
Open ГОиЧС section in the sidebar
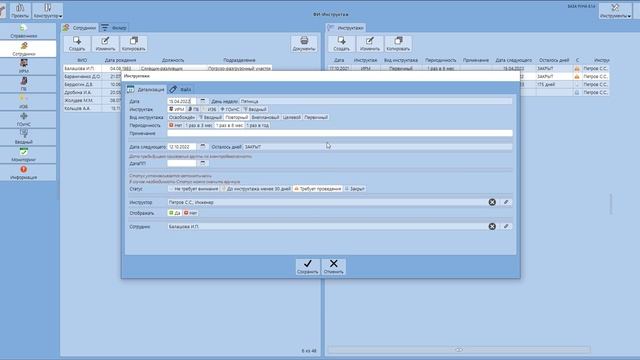[24, 120]
